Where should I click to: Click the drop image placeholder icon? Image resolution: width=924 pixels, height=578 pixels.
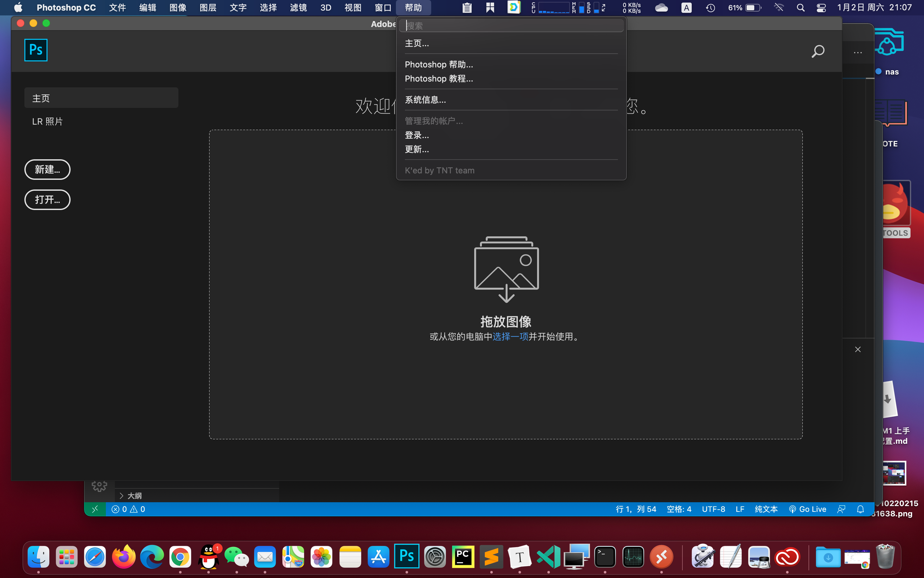pos(506,269)
